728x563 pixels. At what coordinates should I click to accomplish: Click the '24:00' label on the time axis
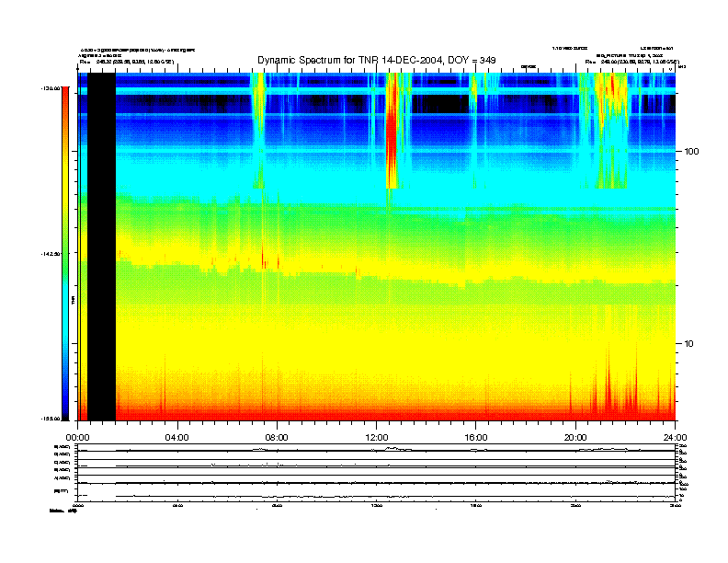[675, 438]
